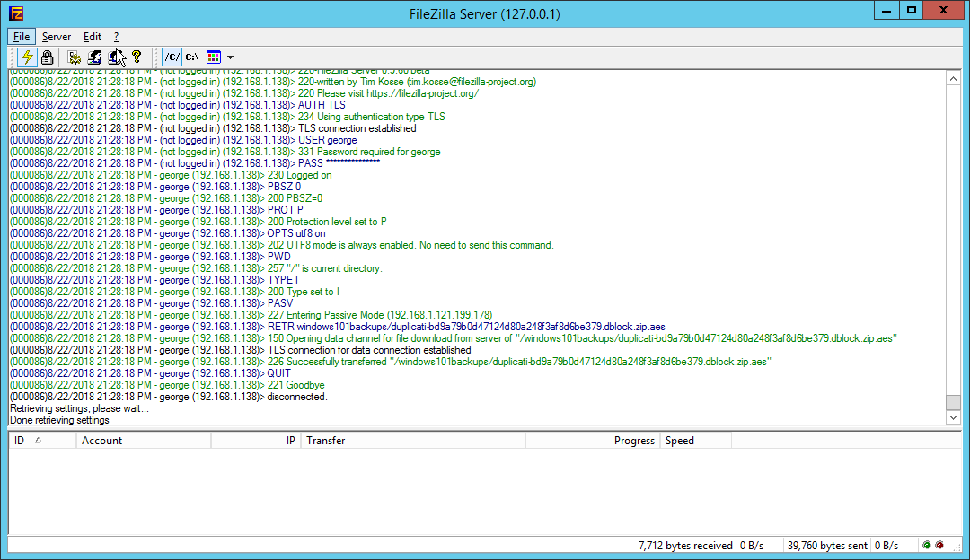Click the '227 Entering Passive Mode' log line
The width and height of the screenshot is (970, 560).
251,315
